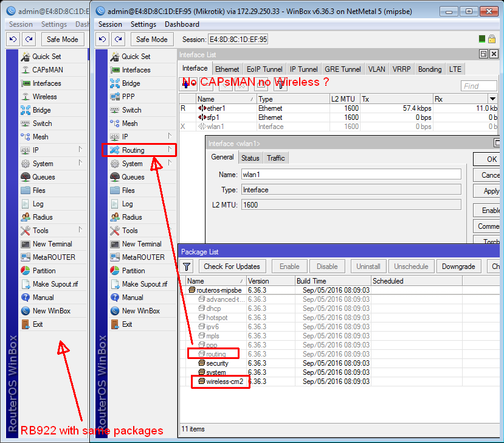The height and width of the screenshot is (443, 504).
Task: Select security package row
Action: (340, 363)
